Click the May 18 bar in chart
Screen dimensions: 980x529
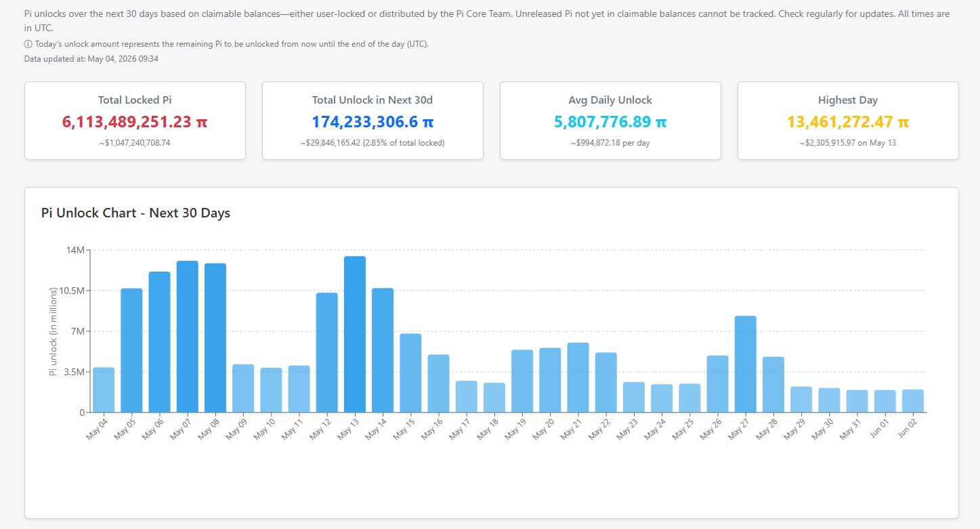(x=494, y=398)
